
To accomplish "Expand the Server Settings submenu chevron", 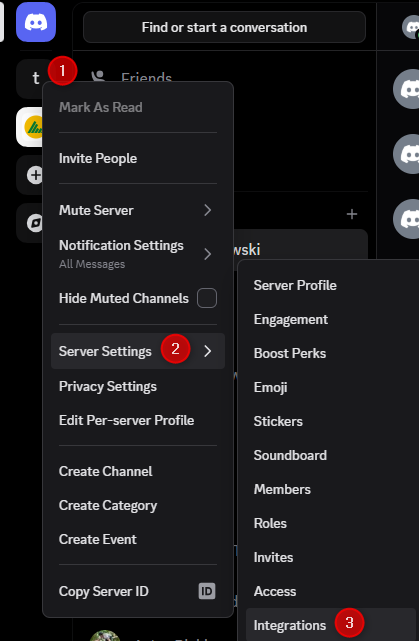I will coord(208,351).
